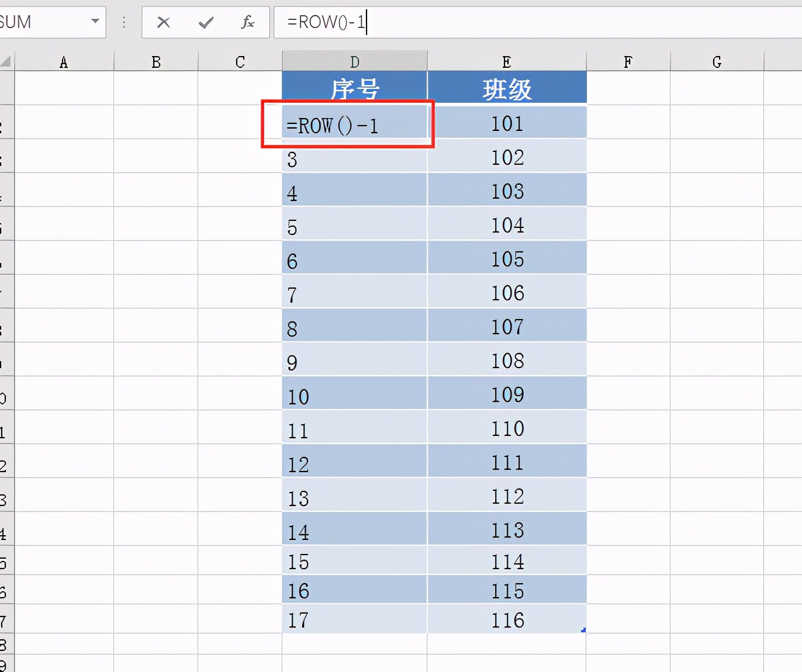
Task: Click the 班级 header cell
Action: click(506, 88)
